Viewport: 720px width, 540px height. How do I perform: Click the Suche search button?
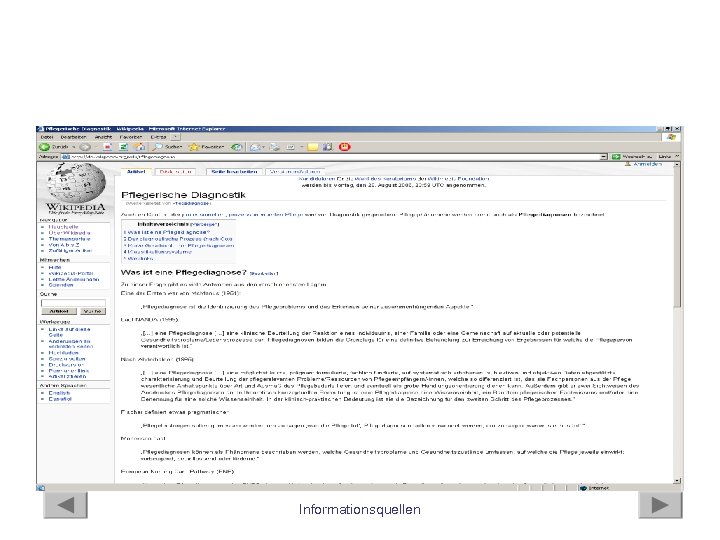click(92, 311)
